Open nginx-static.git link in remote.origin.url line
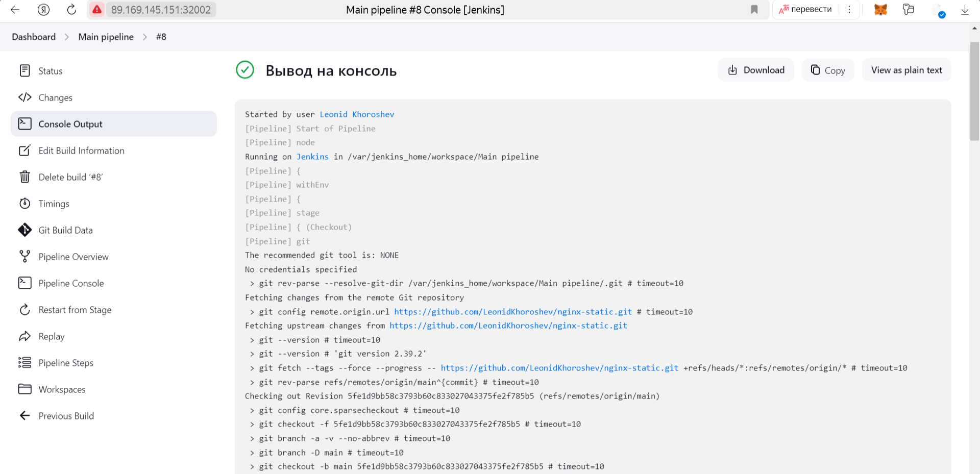Viewport: 980px width, 474px height. 513,312
